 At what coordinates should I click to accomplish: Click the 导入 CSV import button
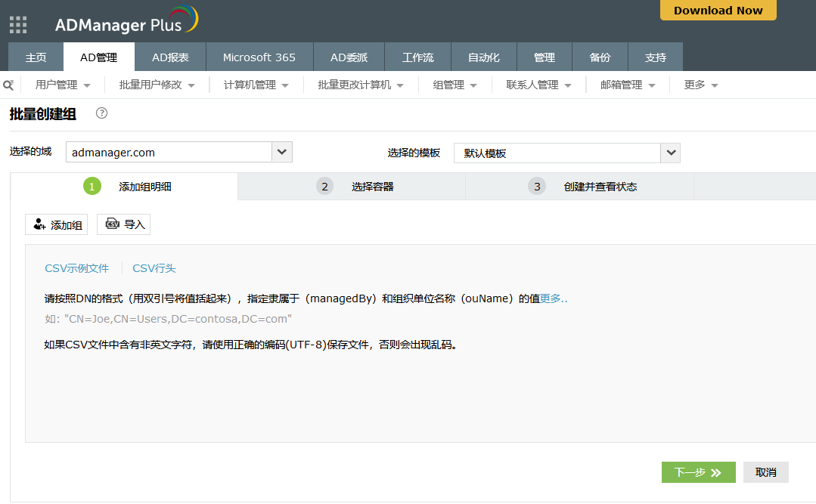[124, 224]
